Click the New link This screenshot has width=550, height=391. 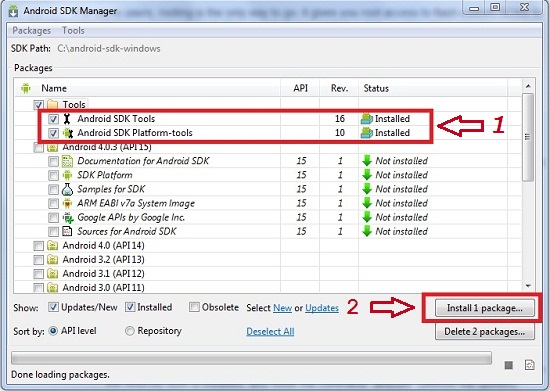pyautogui.click(x=282, y=308)
